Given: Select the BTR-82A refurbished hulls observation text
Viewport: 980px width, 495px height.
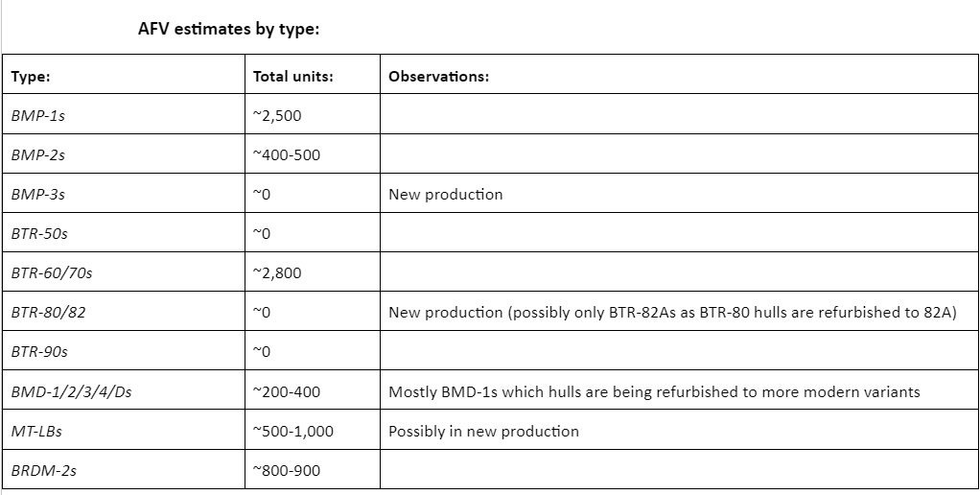Looking at the screenshot, I should click(672, 313).
